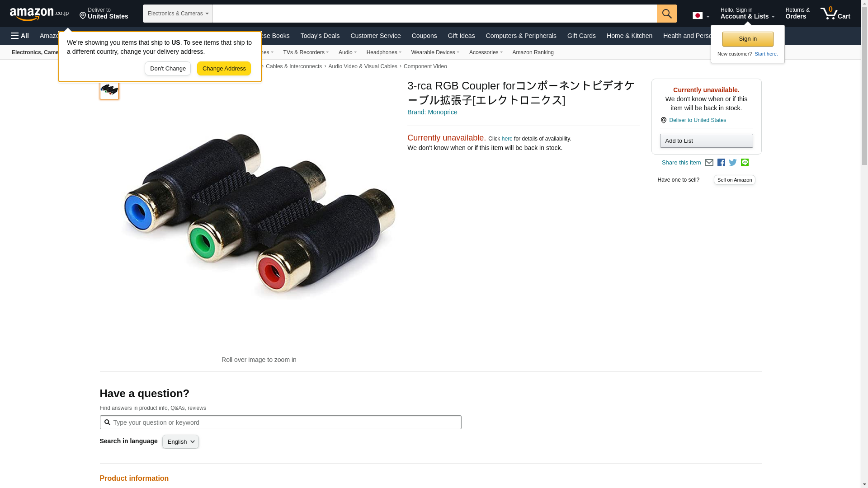This screenshot has height=488, width=868.
Task: Share this item on Twitter
Action: [733, 163]
